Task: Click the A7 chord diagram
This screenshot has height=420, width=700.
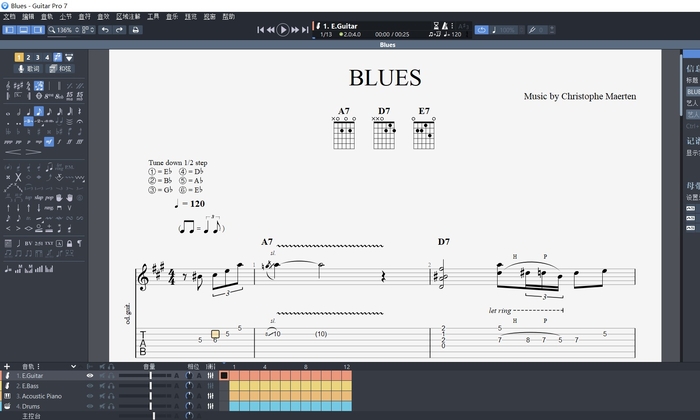Action: point(344,132)
